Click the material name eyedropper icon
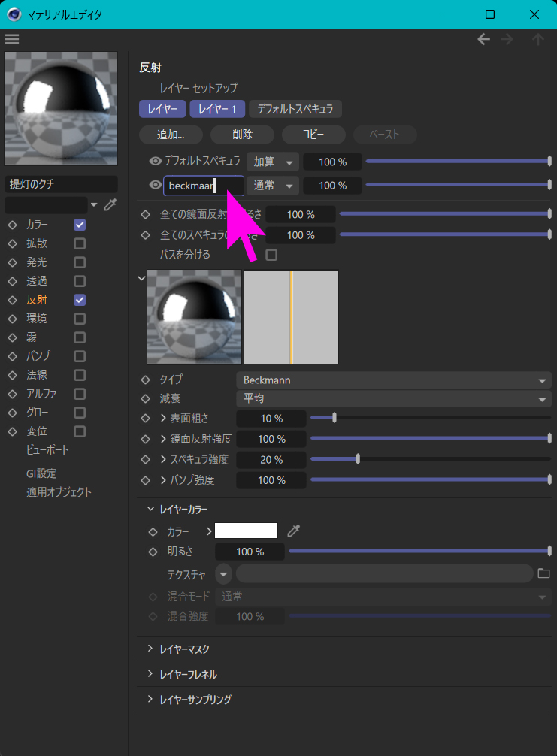This screenshot has width=557, height=756. [x=110, y=204]
